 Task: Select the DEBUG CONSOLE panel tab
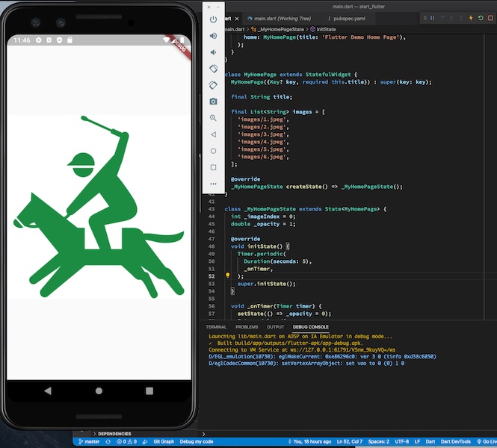click(x=311, y=327)
